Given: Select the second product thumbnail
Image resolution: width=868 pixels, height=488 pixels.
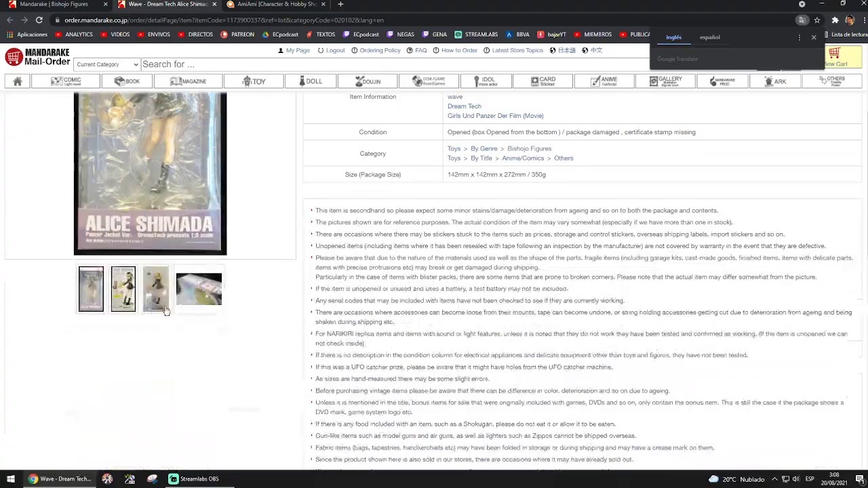Looking at the screenshot, I should [123, 289].
